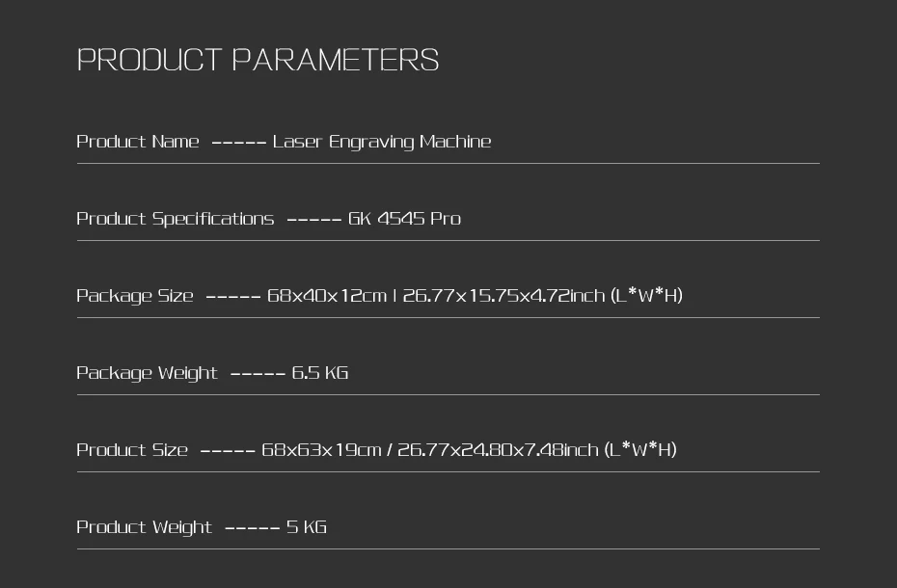Click the Package Weight label
Image resolution: width=897 pixels, height=588 pixels.
[147, 373]
